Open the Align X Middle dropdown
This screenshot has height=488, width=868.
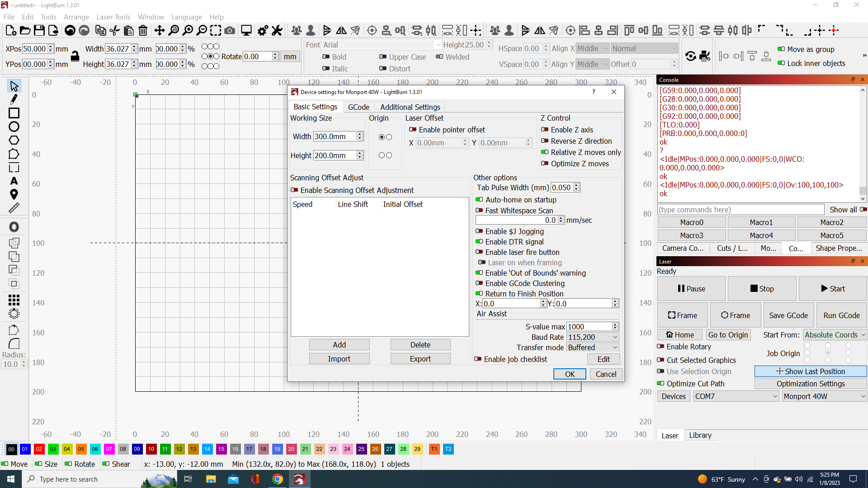point(592,48)
